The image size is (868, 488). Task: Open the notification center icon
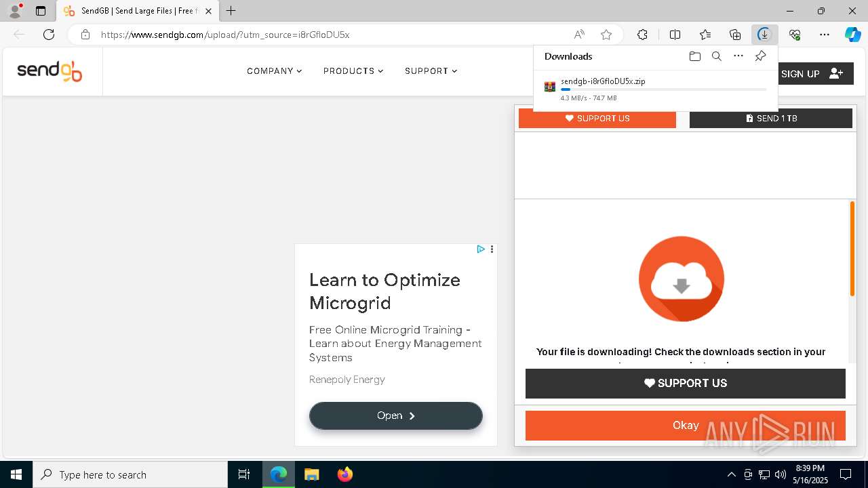pos(846,474)
